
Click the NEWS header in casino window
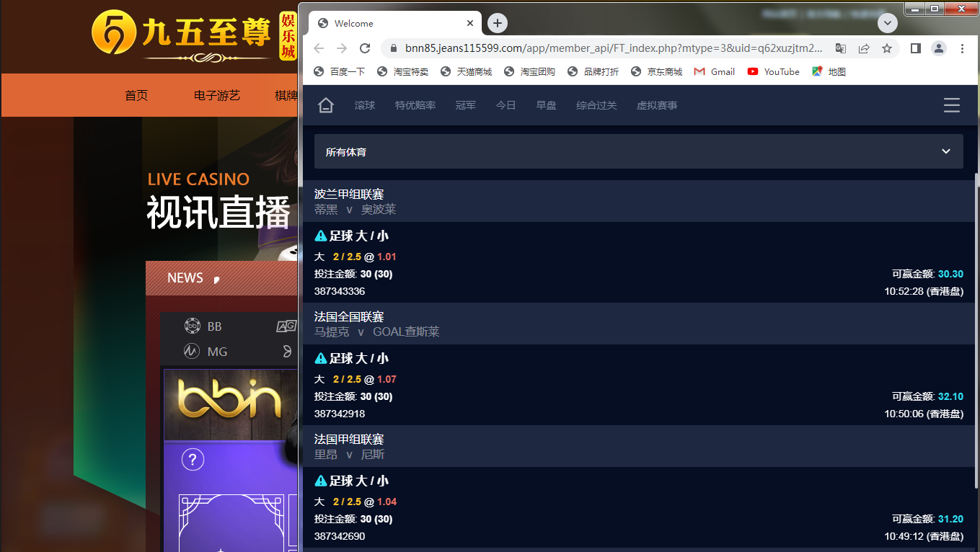tap(185, 278)
